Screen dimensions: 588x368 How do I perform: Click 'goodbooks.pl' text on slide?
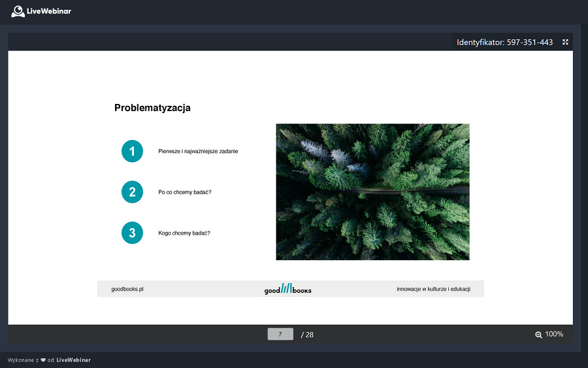click(x=127, y=289)
